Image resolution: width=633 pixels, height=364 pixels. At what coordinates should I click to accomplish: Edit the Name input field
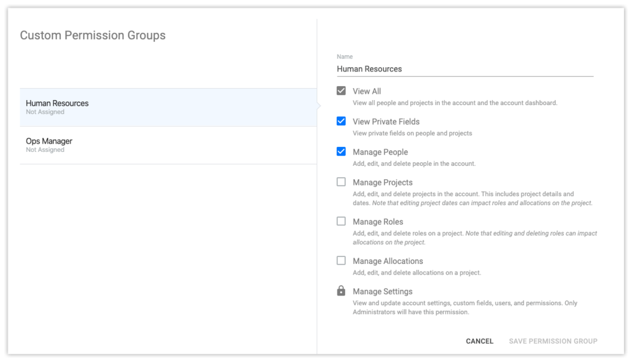(465, 69)
